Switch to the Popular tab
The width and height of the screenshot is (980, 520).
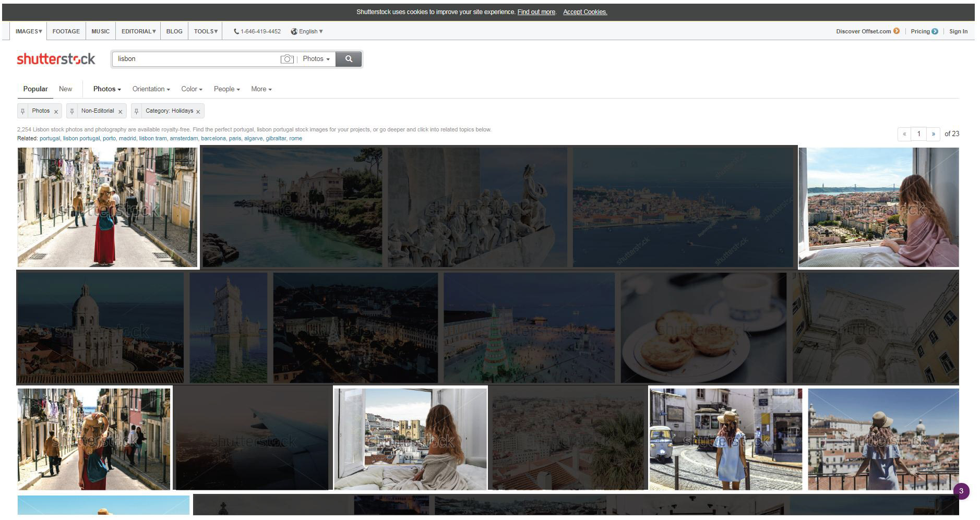pos(35,89)
